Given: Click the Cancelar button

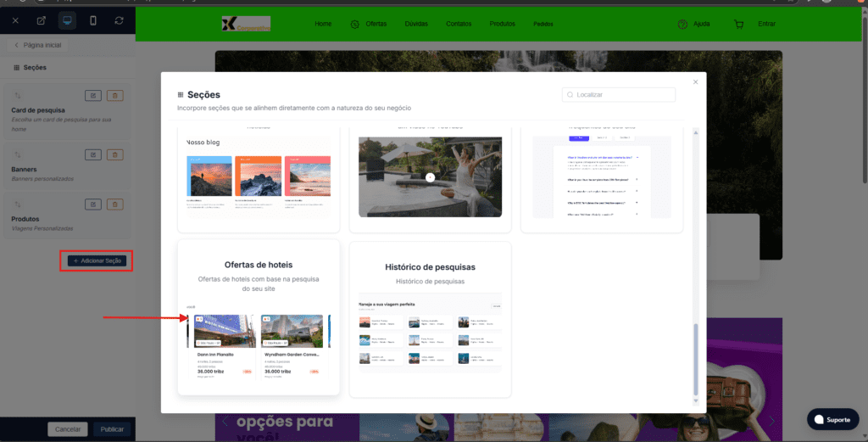Looking at the screenshot, I should (x=68, y=428).
